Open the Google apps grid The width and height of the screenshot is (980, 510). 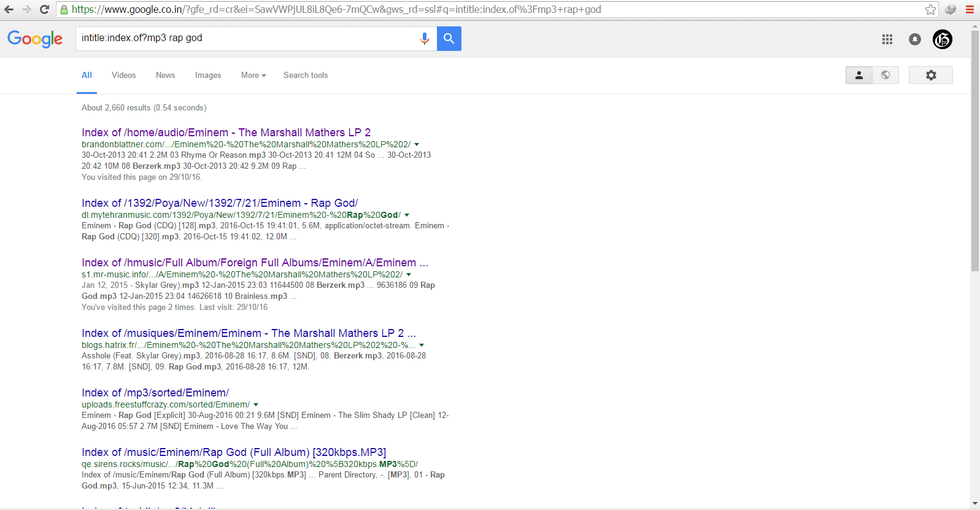click(x=887, y=39)
